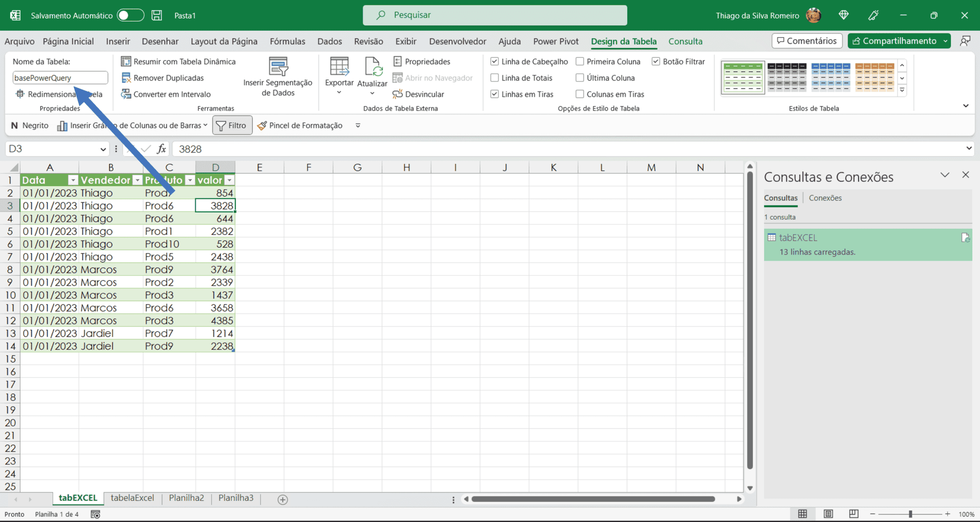
Task: Click the Comentários button
Action: point(807,41)
